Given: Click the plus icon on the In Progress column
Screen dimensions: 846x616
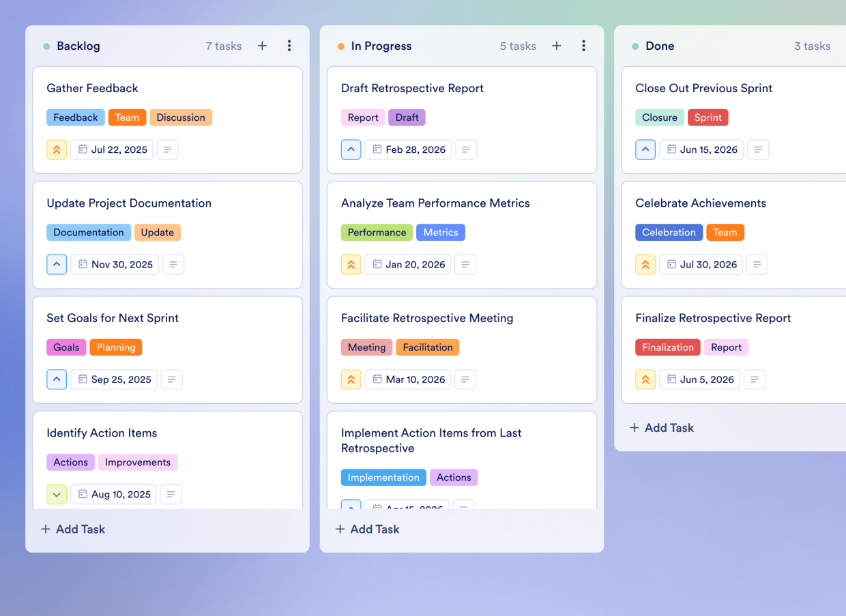Looking at the screenshot, I should pos(557,46).
